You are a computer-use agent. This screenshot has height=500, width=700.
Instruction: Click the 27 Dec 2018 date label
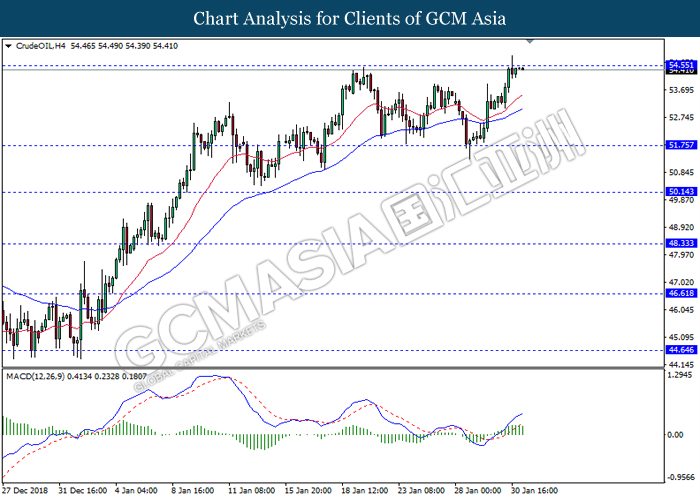tap(25, 491)
